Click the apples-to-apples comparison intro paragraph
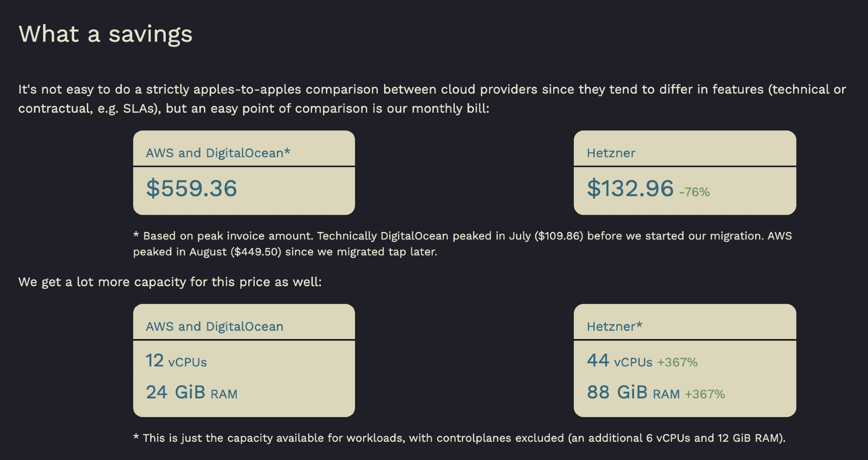868x460 pixels. pyautogui.click(x=432, y=98)
